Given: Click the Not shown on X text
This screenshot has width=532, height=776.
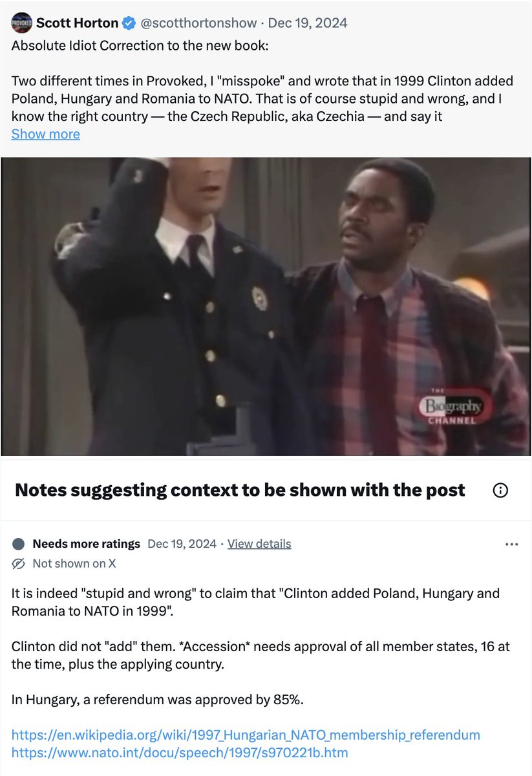Looking at the screenshot, I should pos(74,563).
